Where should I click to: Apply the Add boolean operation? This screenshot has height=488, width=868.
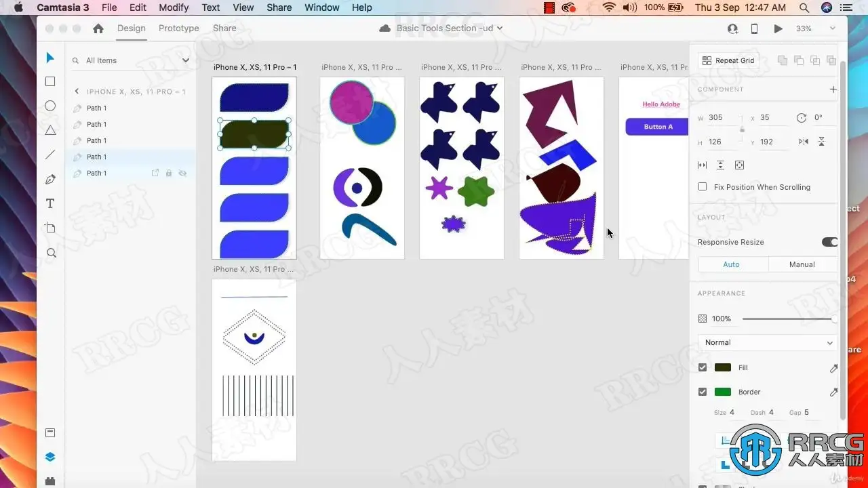click(783, 60)
